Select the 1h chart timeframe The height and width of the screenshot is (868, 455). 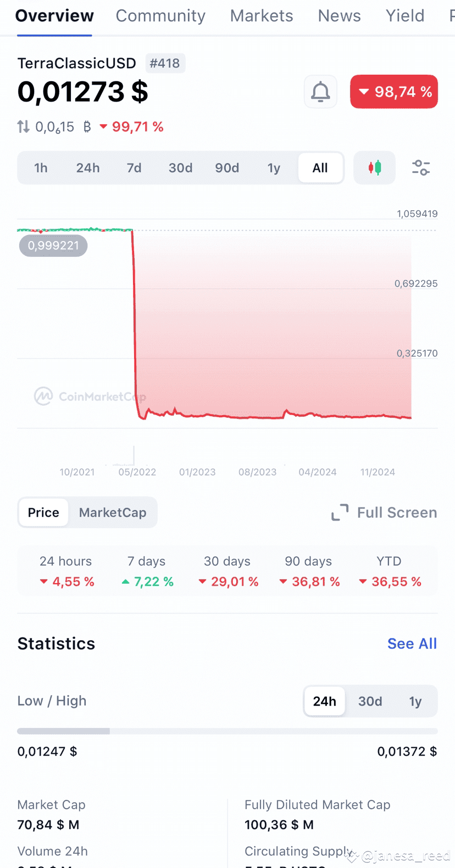click(x=41, y=167)
